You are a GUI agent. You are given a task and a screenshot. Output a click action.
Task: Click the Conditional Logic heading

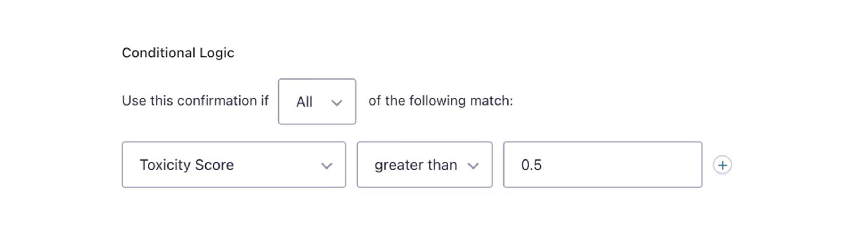point(178,53)
